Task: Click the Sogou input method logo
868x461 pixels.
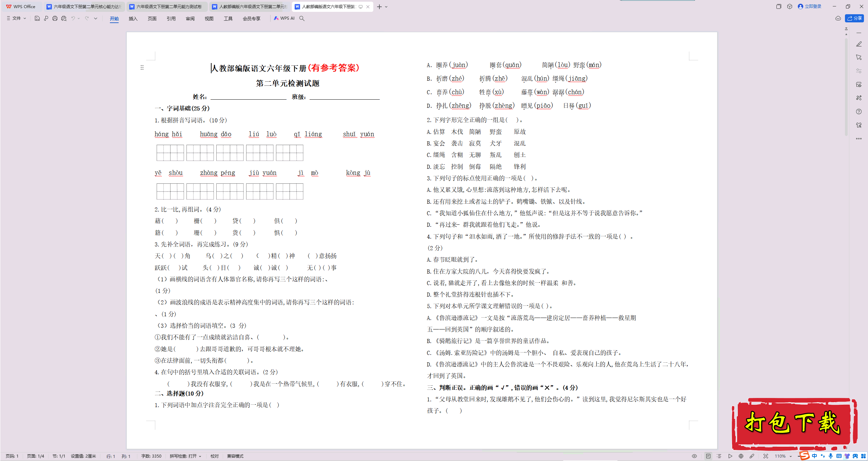Action: coord(805,456)
